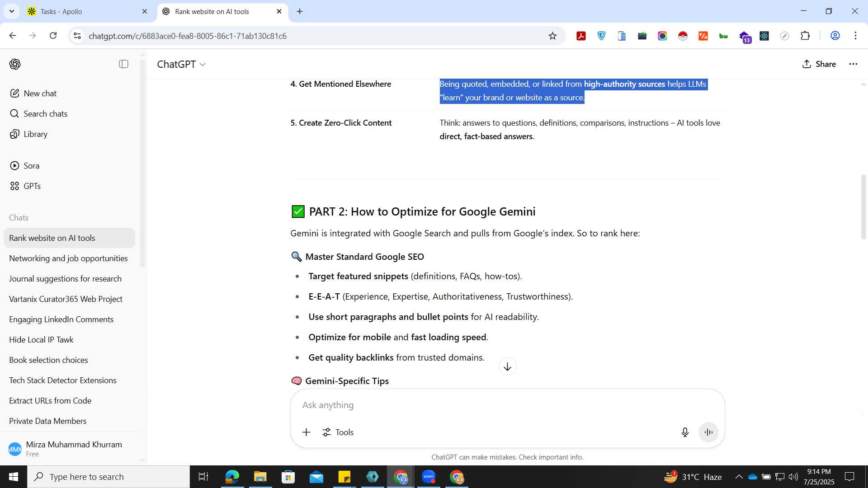Open the tab search dropdown arrow
868x488 pixels.
[x=12, y=11]
